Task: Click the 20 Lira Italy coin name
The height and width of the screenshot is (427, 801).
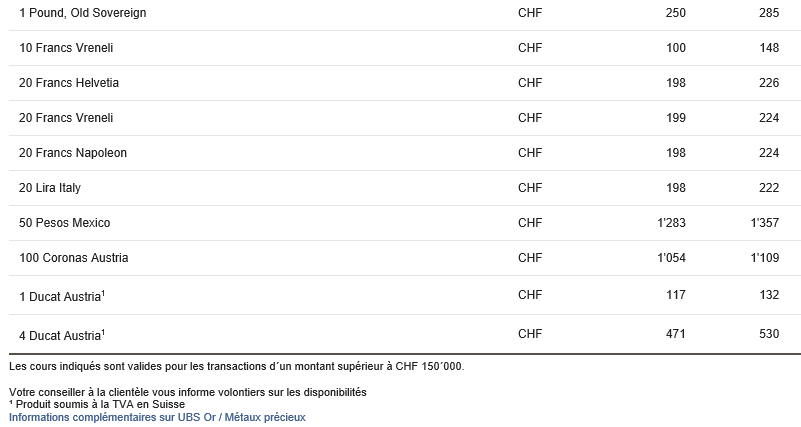Action: tap(50, 188)
